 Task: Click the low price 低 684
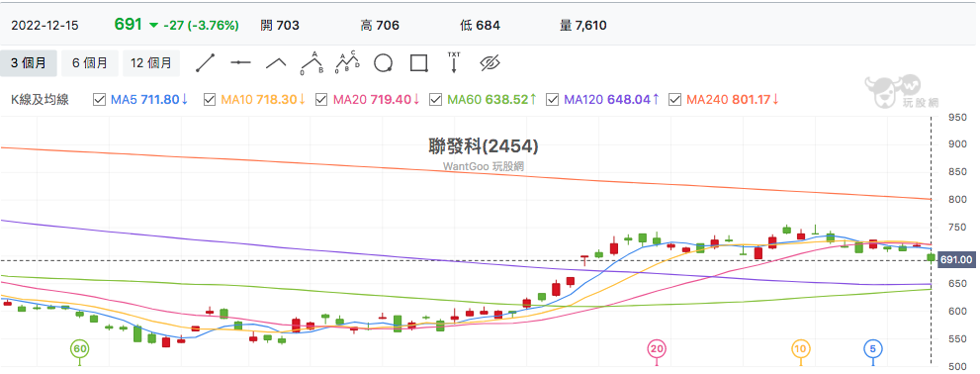click(x=480, y=26)
